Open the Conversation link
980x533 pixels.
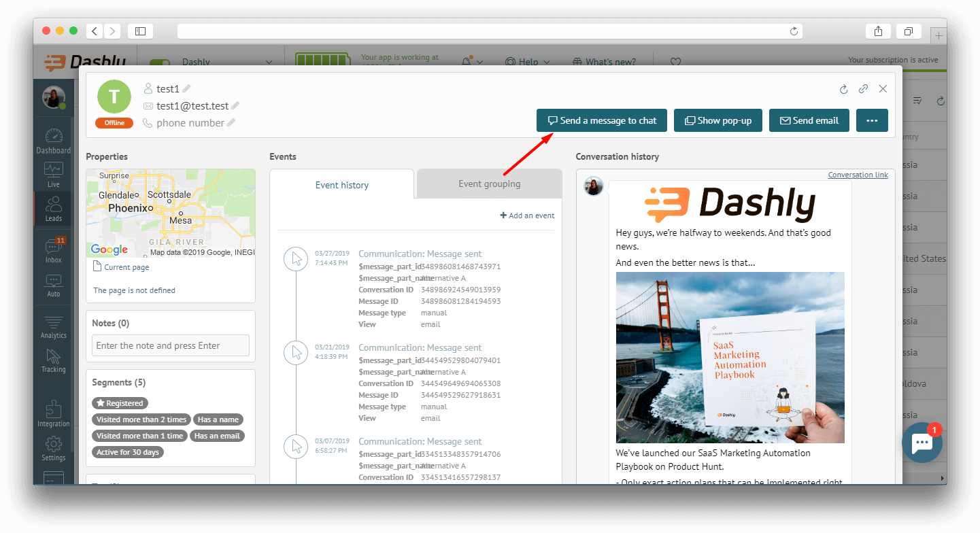(x=858, y=175)
